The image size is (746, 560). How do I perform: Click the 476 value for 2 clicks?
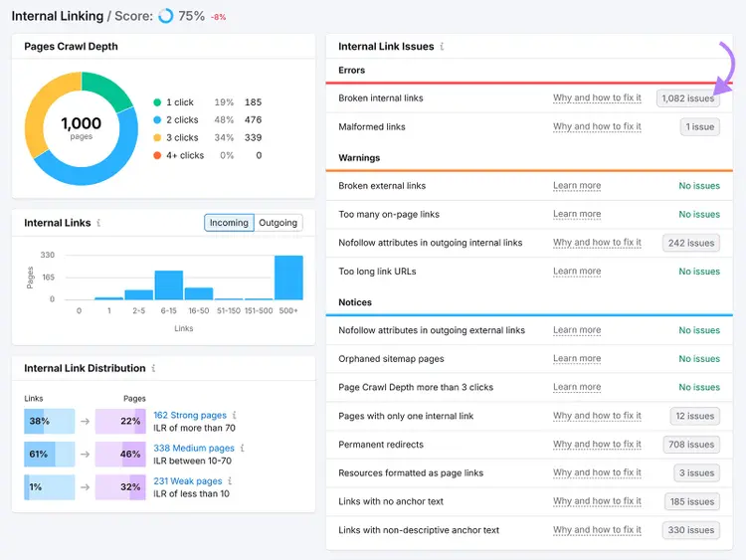point(253,120)
